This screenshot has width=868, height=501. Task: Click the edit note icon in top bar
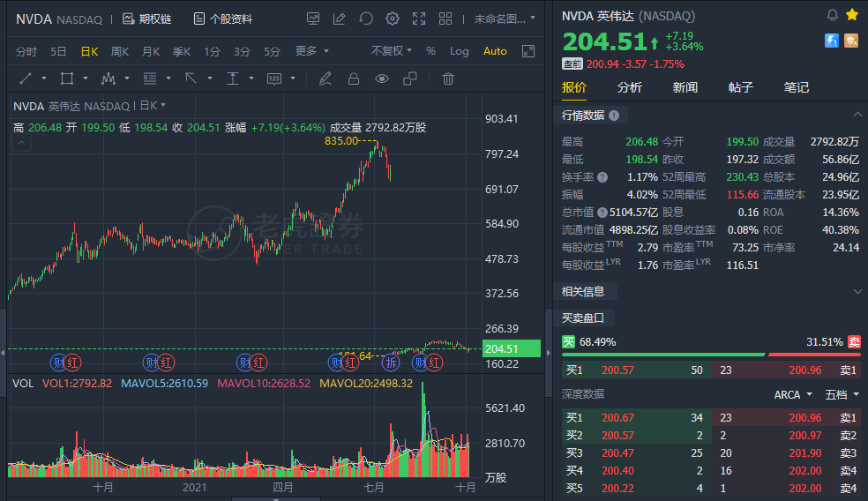[x=339, y=19]
